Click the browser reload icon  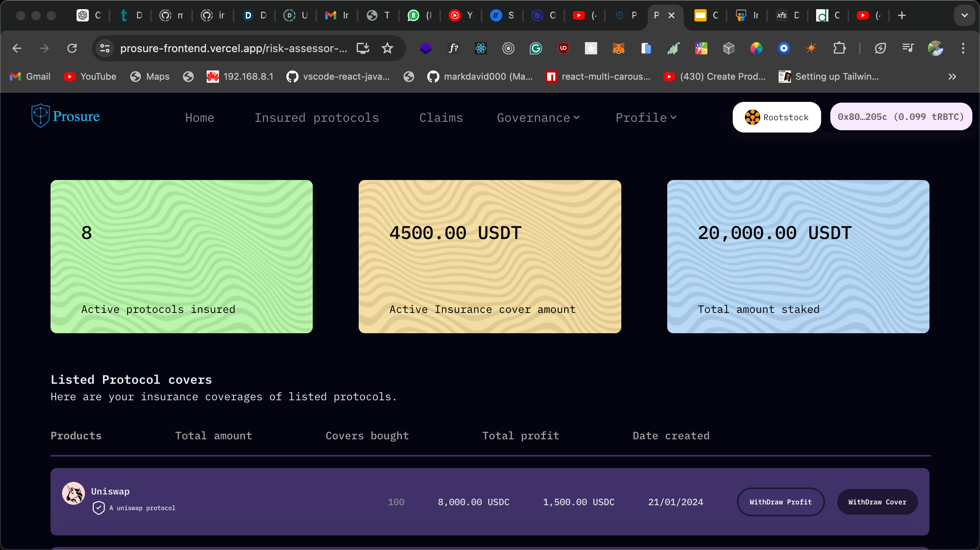[72, 48]
